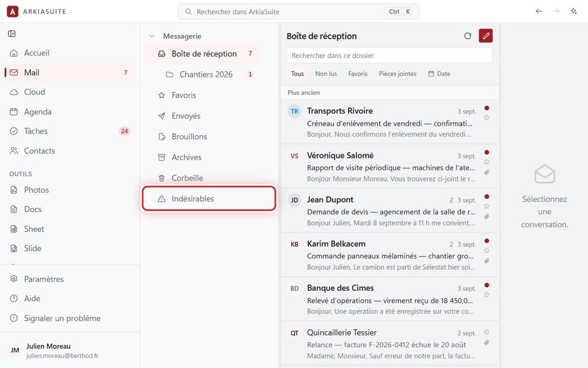The height and width of the screenshot is (368, 588).
Task: Click the Rechercher dans ce dossier field
Action: point(390,56)
